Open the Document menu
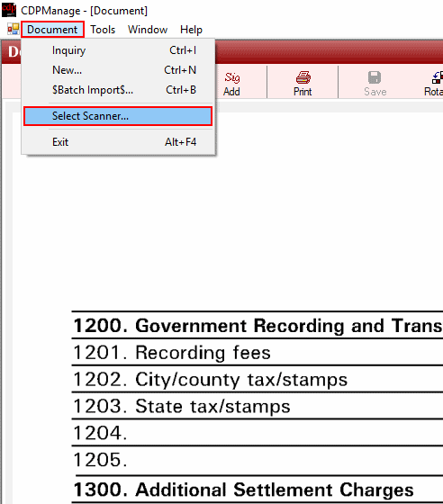The height and width of the screenshot is (504, 443). click(52, 30)
